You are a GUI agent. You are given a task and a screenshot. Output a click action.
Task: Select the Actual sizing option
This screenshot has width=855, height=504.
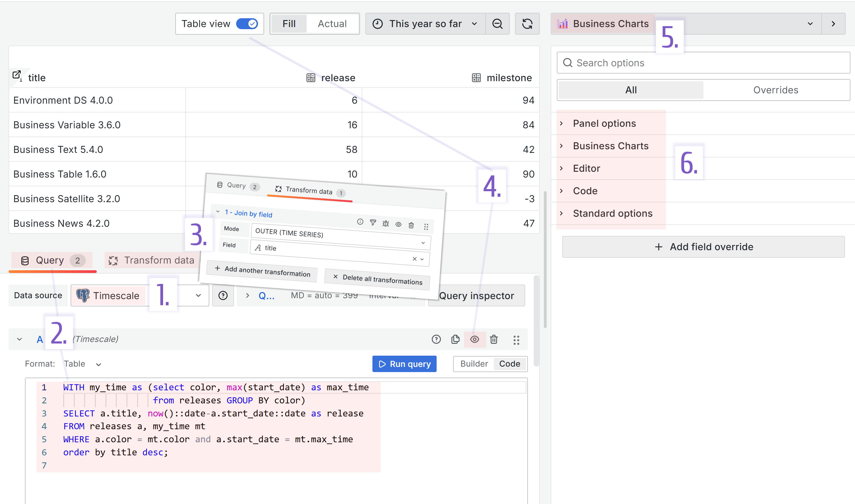[332, 24]
